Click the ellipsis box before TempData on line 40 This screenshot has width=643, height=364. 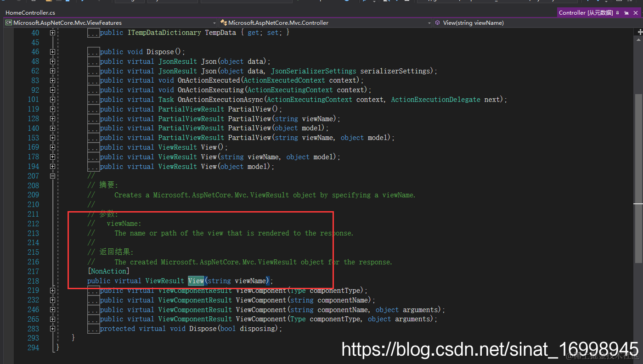tap(93, 33)
